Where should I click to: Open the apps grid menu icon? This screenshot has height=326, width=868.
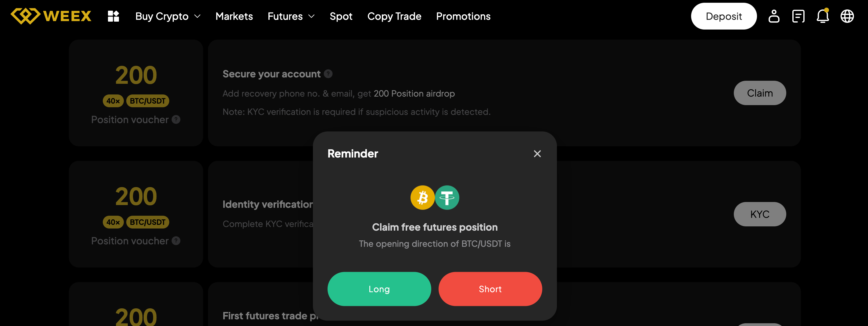tap(113, 16)
